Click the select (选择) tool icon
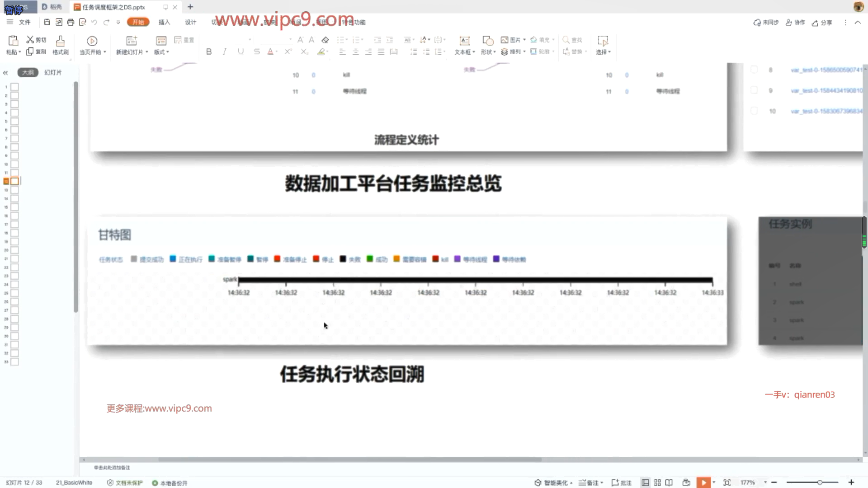Screen dimensions: 868x488 click(603, 41)
